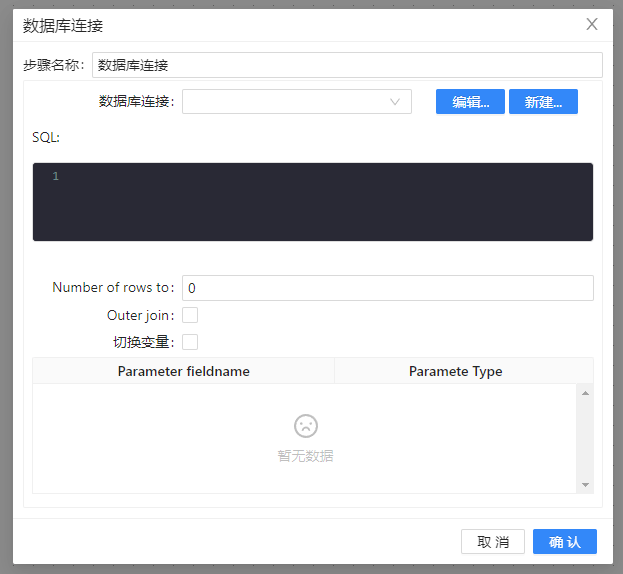The image size is (623, 574).
Task: Click the scroll up arrow in the parameter table
Action: tap(585, 393)
